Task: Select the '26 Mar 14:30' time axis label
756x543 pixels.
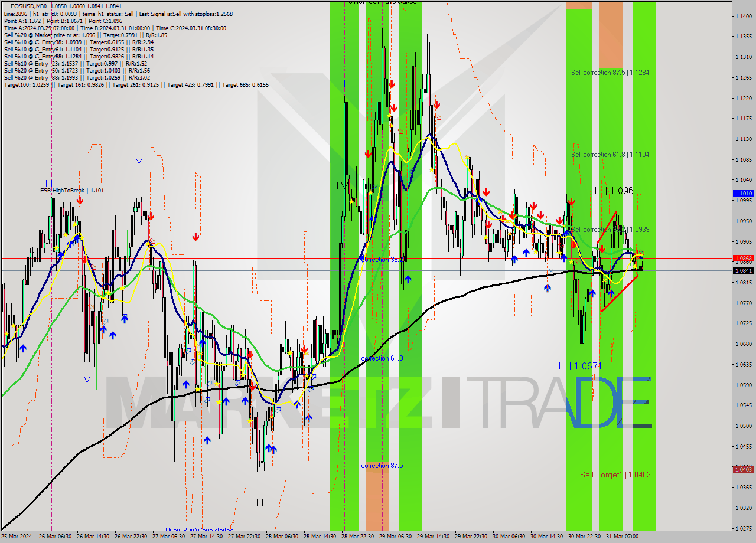Action: (x=94, y=537)
